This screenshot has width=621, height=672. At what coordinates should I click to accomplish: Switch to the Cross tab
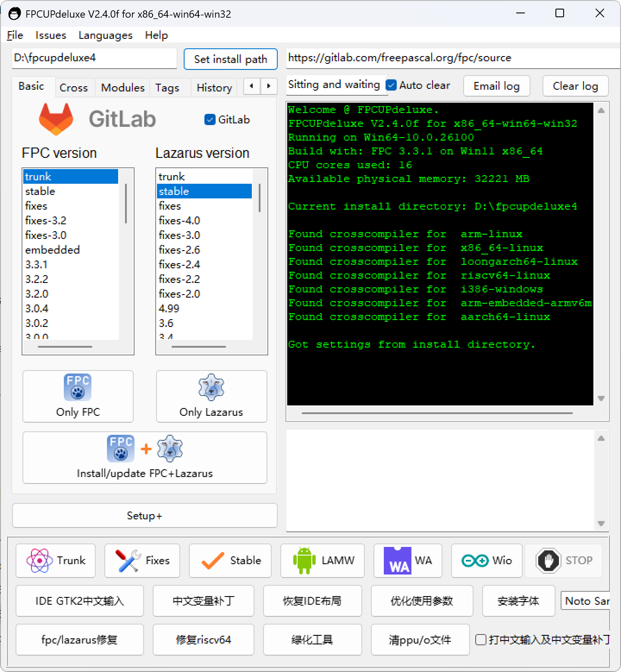74,88
